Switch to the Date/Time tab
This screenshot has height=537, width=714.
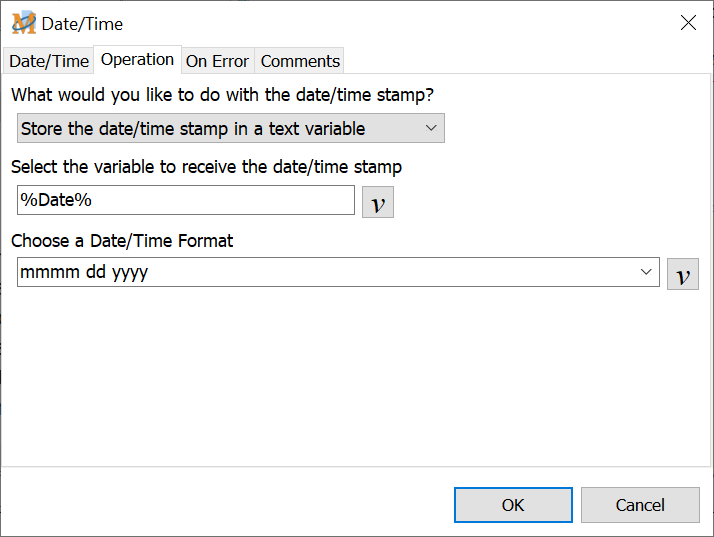pos(49,61)
